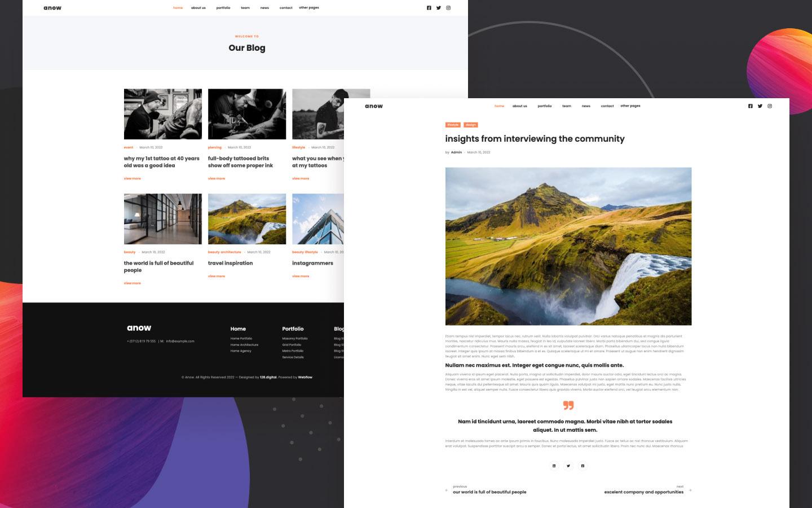This screenshot has width=812, height=508.
Task: Select 'team' in article page nav
Action: coord(567,106)
